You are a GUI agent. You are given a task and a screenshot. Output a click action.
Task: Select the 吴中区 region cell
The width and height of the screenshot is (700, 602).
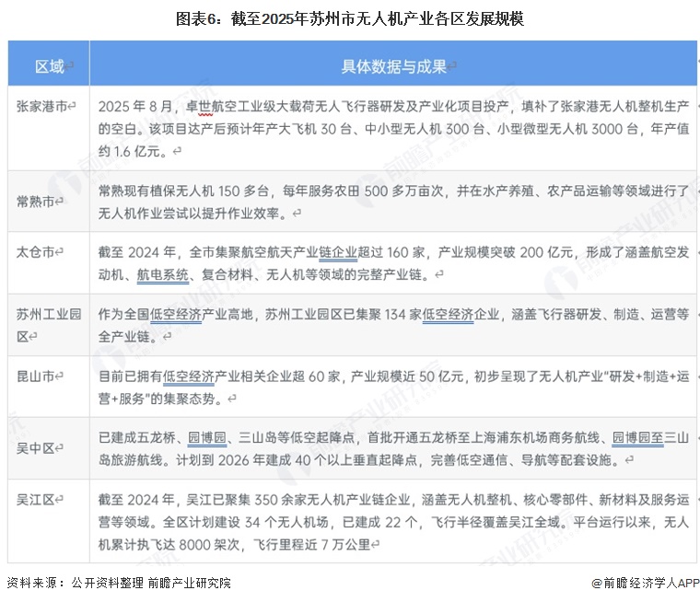pos(41,446)
